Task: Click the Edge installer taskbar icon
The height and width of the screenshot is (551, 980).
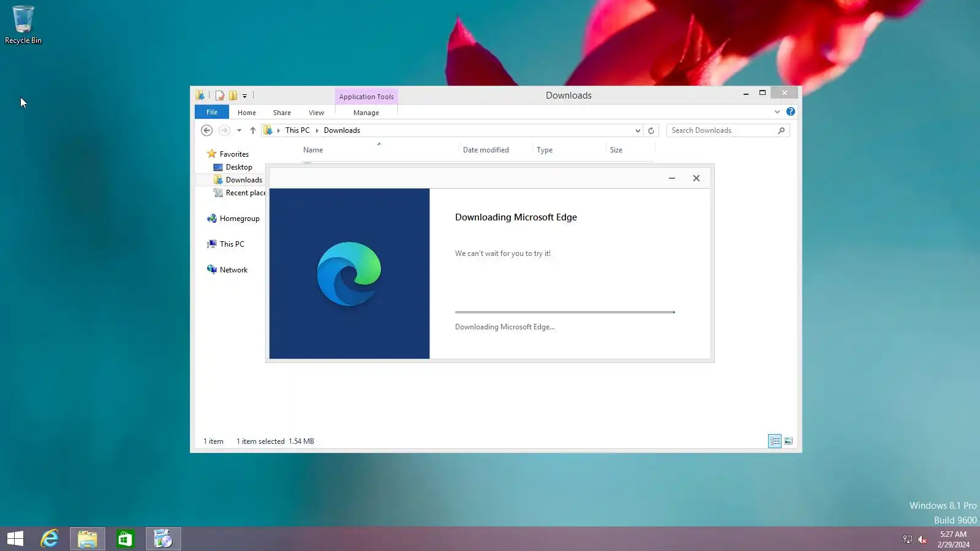Action: (x=164, y=539)
